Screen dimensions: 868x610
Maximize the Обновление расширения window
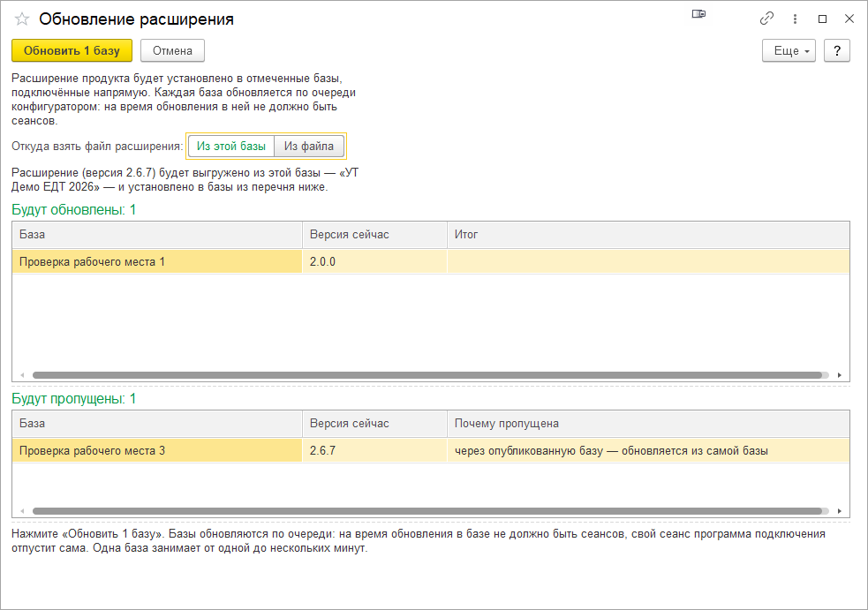tap(823, 19)
